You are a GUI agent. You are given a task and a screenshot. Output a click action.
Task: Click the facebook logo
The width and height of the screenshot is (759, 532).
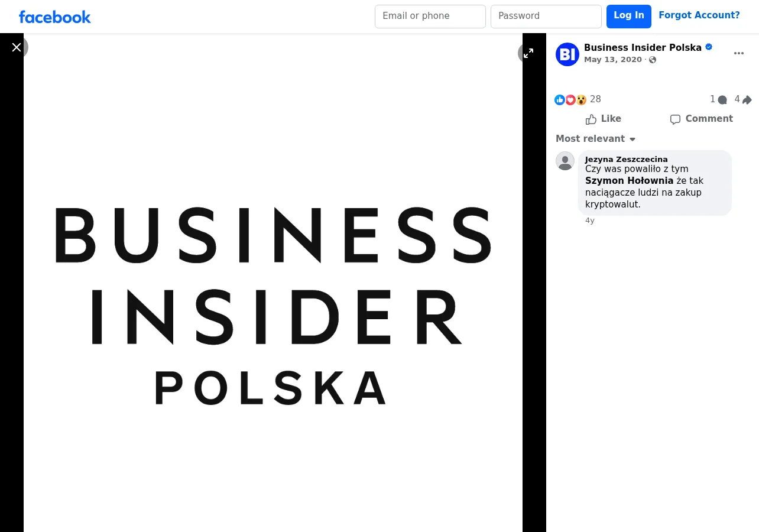coord(55,17)
